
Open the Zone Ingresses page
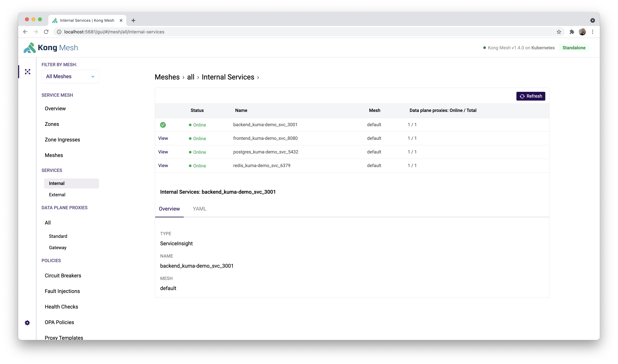click(62, 140)
